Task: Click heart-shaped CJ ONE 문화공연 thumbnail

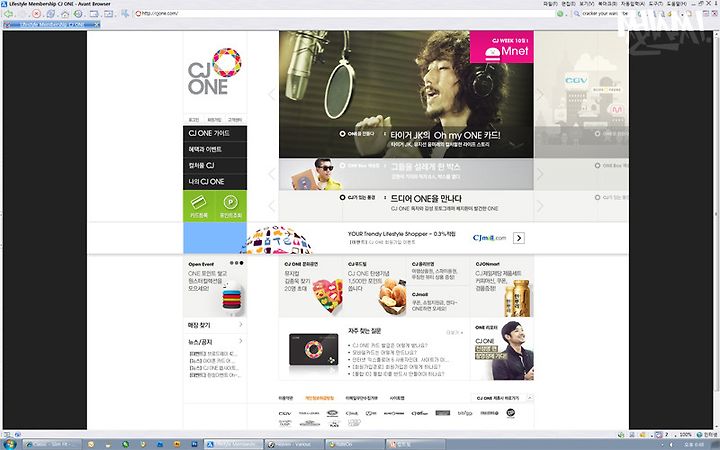Action: (327, 295)
